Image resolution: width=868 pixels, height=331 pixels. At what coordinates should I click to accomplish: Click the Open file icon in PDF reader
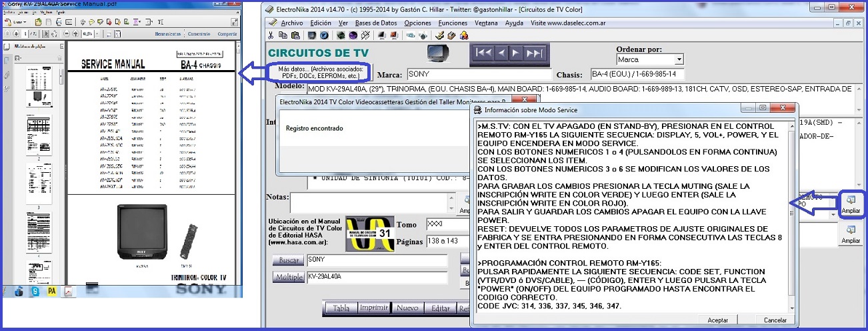tap(39, 22)
